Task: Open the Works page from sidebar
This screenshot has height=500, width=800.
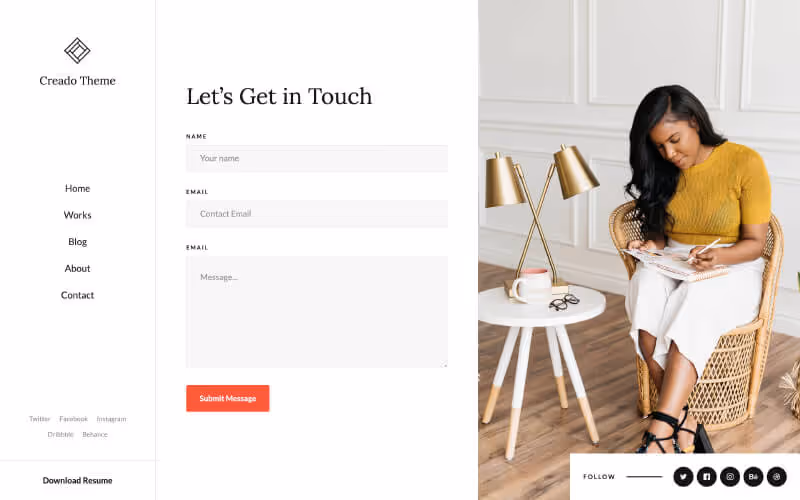Action: [78, 215]
